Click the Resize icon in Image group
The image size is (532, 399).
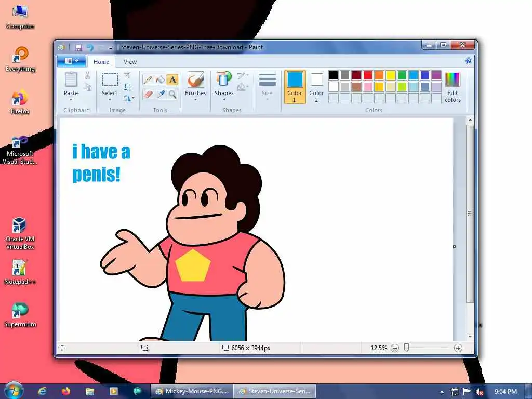(x=127, y=87)
